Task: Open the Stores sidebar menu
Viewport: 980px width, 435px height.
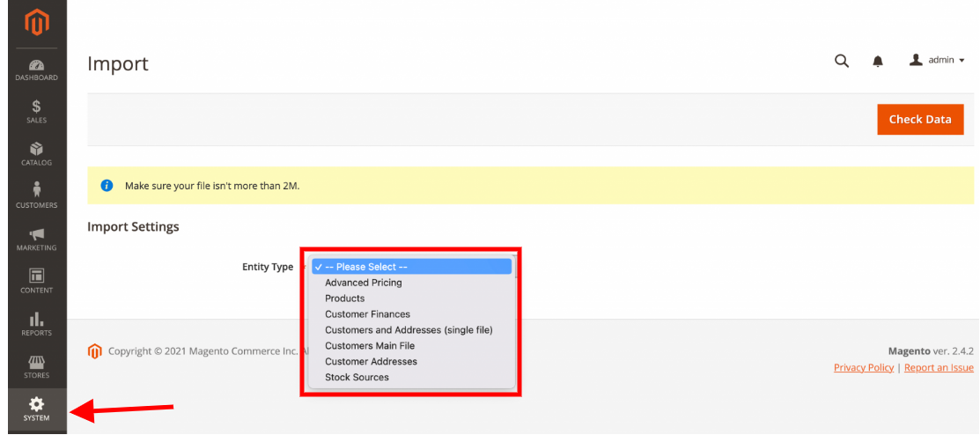Action: [x=36, y=367]
